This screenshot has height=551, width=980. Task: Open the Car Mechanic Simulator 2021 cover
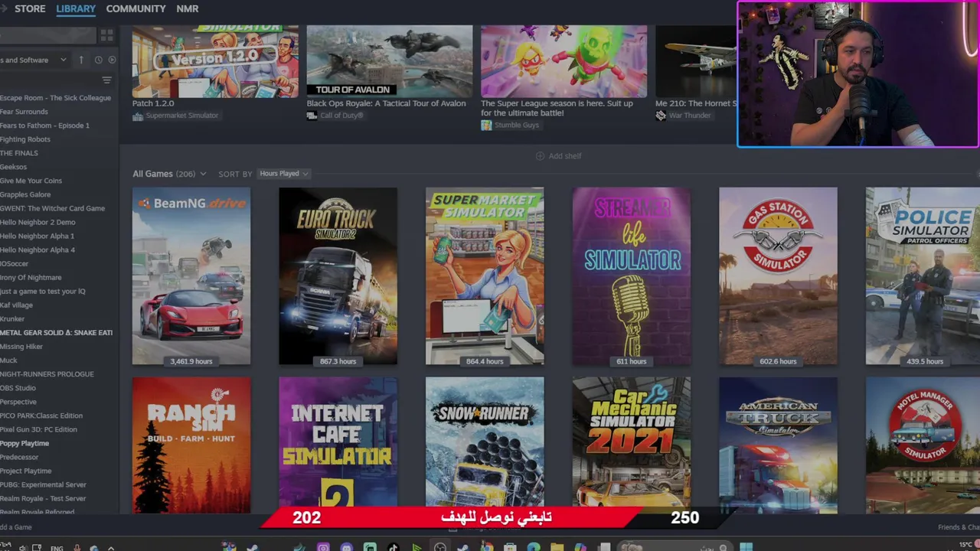pyautogui.click(x=632, y=445)
